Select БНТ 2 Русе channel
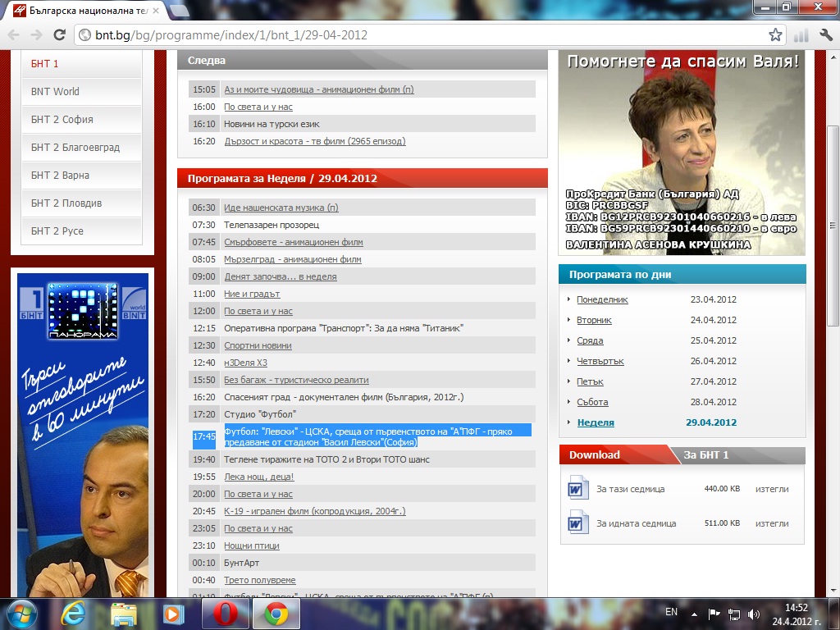Image resolution: width=840 pixels, height=630 pixels. point(82,231)
